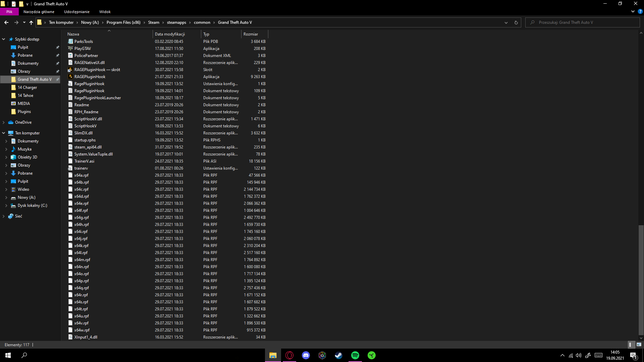The width and height of the screenshot is (644, 362).
Task: Expand the ribbon with the chevron
Action: pos(633,11)
